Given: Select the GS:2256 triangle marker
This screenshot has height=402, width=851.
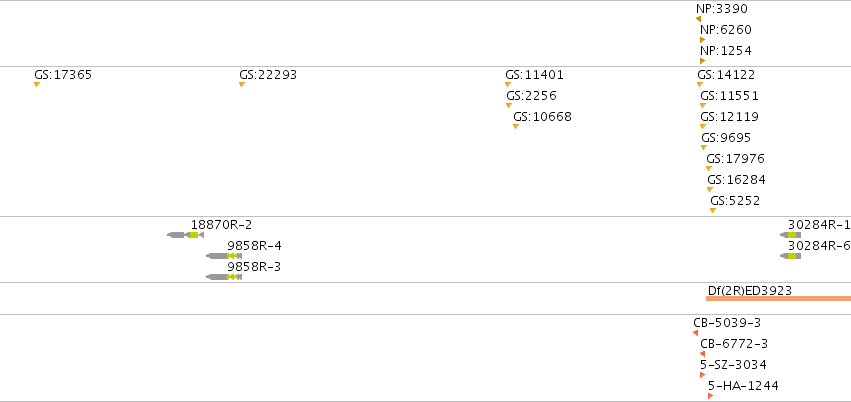Looking at the screenshot, I should tap(509, 106).
